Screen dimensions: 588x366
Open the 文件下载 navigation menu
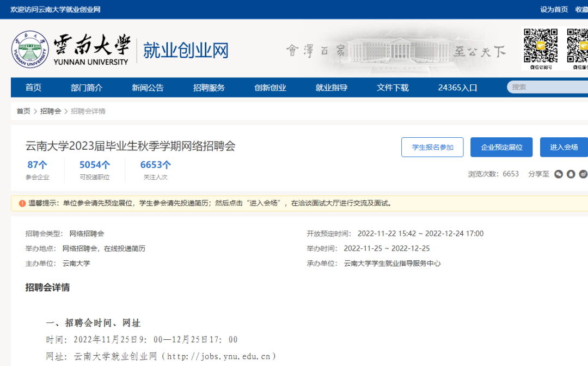[393, 87]
